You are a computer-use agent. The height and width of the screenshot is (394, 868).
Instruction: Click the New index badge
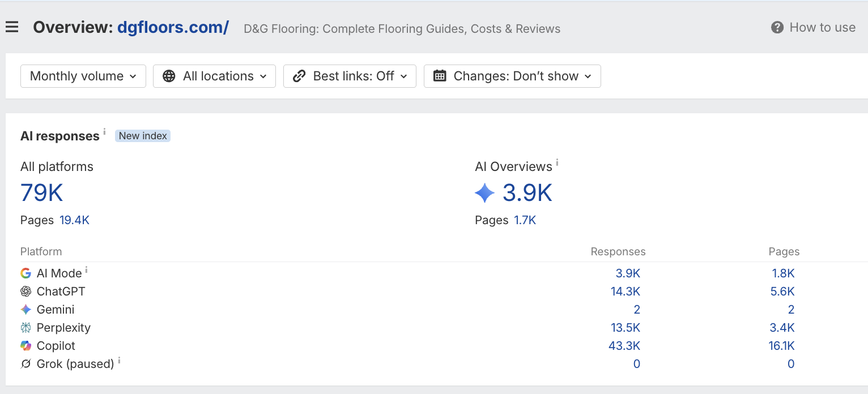(x=143, y=136)
